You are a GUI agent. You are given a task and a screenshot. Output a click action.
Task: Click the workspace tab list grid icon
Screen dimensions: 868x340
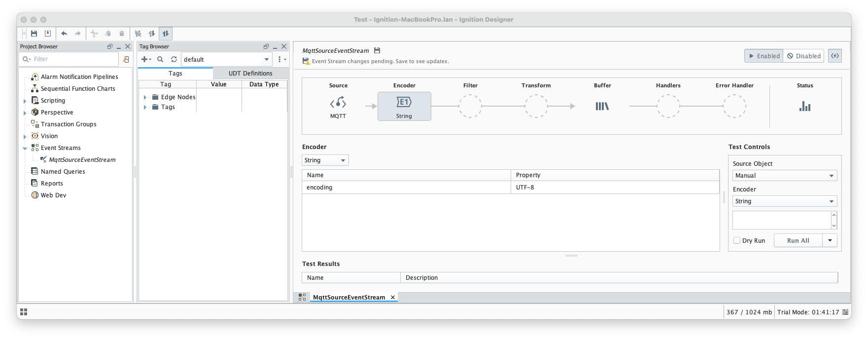tap(302, 297)
